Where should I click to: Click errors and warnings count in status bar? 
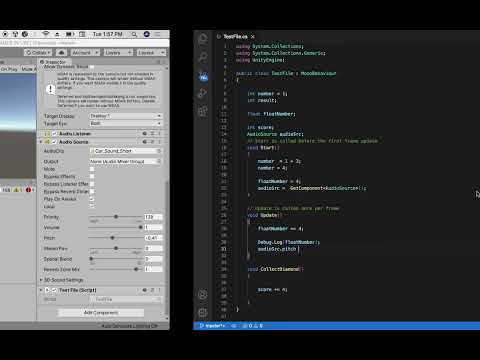[253, 326]
